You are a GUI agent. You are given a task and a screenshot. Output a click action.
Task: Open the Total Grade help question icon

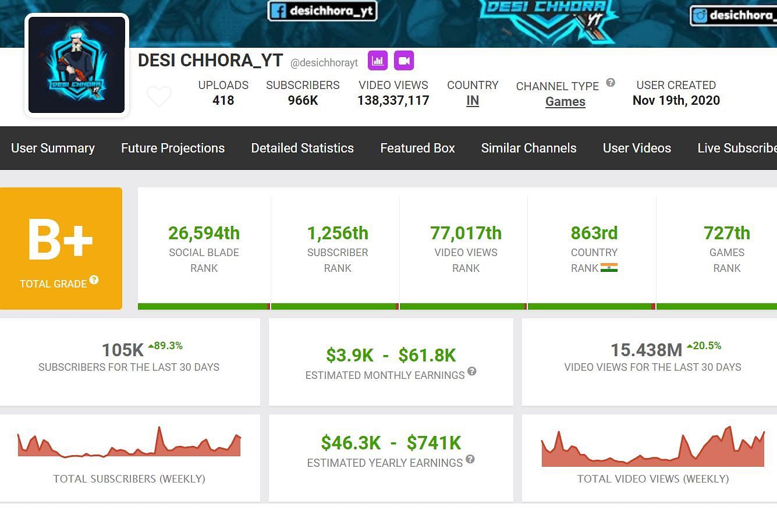(x=94, y=280)
